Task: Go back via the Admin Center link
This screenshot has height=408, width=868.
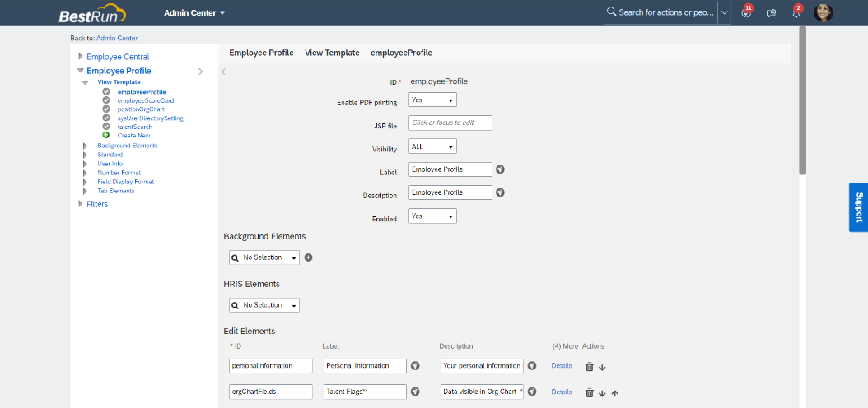Action: 117,38
